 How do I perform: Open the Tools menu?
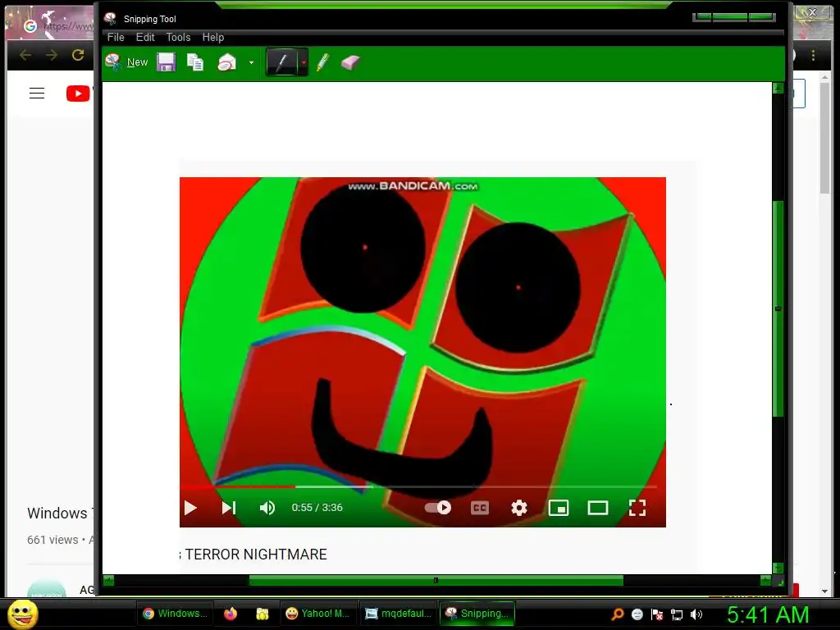point(178,38)
